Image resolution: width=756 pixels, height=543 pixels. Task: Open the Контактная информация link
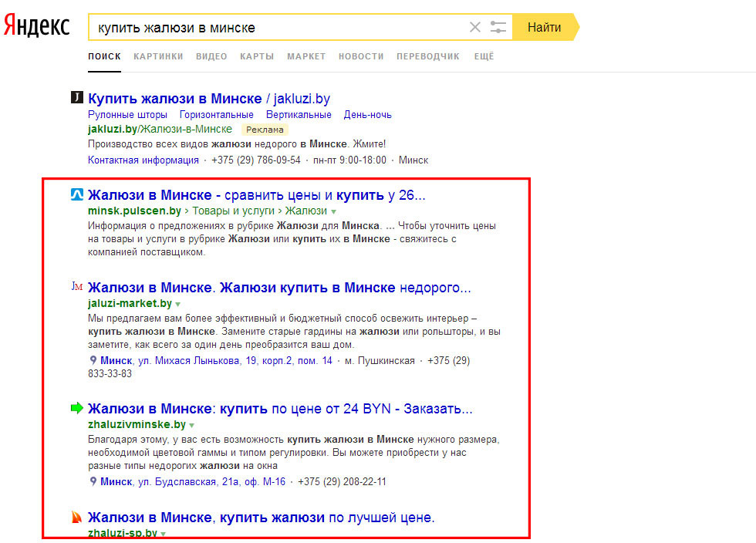pos(143,160)
